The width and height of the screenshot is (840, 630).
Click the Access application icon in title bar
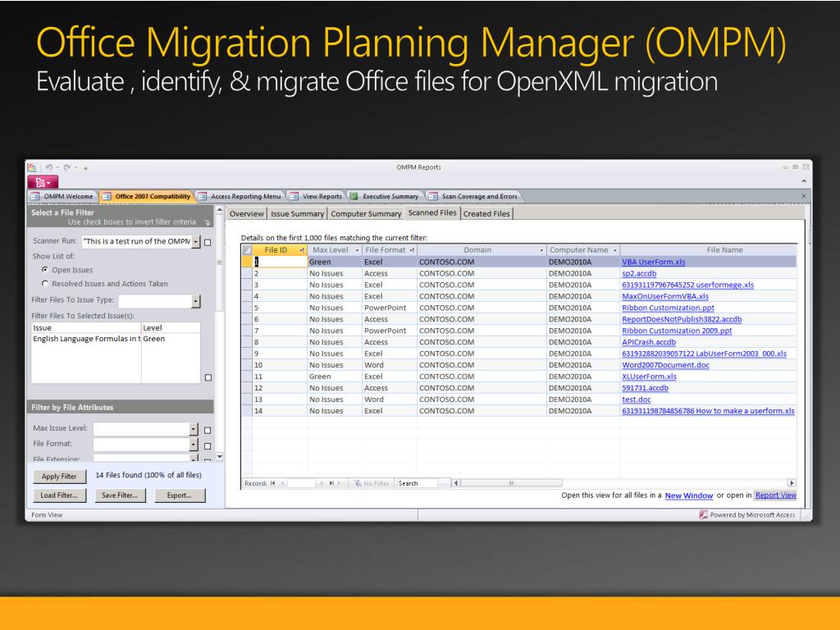(32, 167)
